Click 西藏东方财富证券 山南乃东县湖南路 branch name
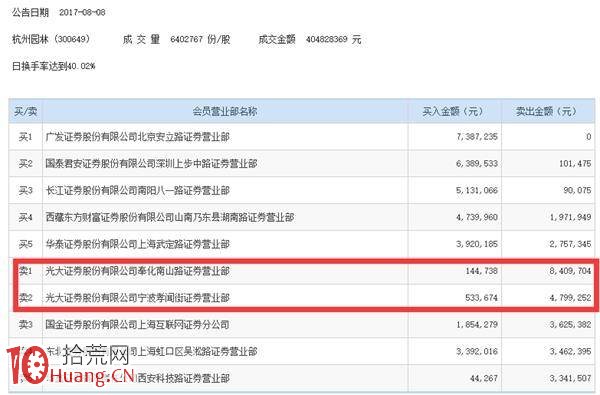Screen dimensions: 600x395 (170, 217)
